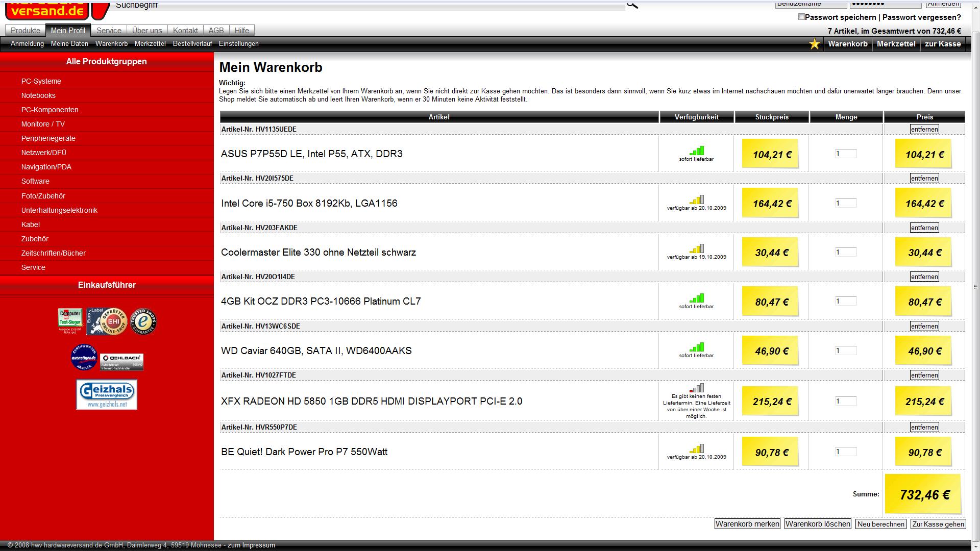Click the EHI Geprüfter Online-Shop badge
Viewport: 980px width, 551px height.
106,321
